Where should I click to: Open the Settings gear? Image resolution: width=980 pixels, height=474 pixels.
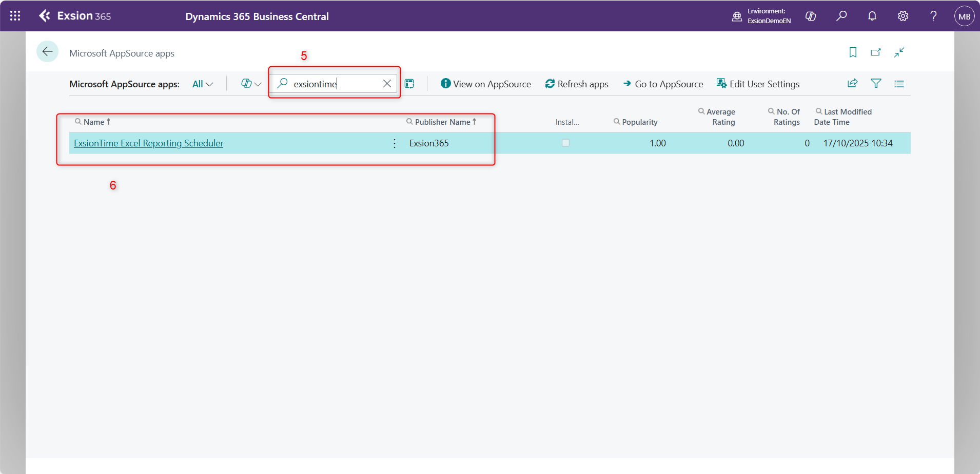[903, 16]
